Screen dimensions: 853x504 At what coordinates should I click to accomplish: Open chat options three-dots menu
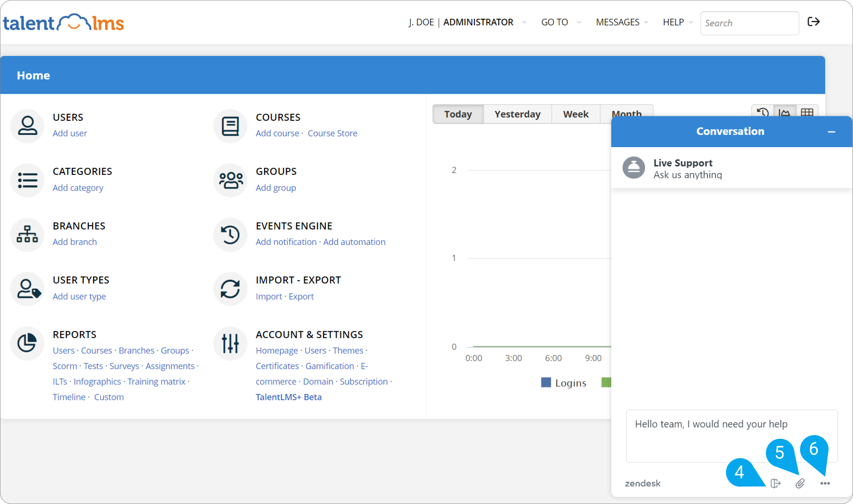tap(825, 483)
